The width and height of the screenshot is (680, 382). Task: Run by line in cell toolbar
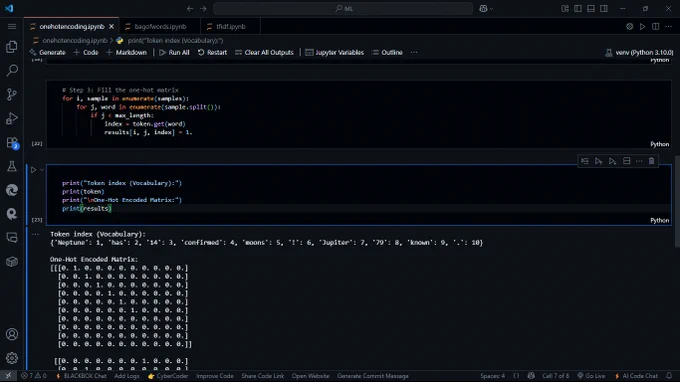[x=585, y=161]
